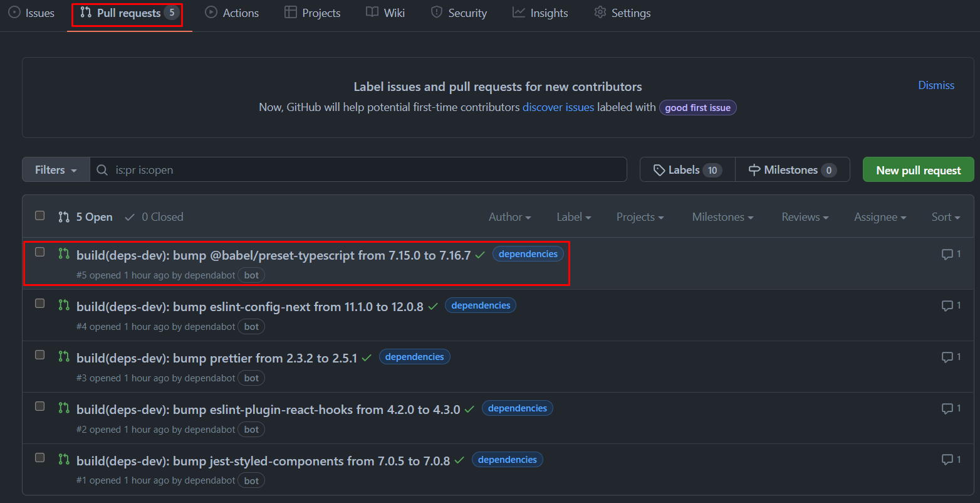Image resolution: width=980 pixels, height=503 pixels.
Task: Create a New pull request
Action: (x=918, y=170)
